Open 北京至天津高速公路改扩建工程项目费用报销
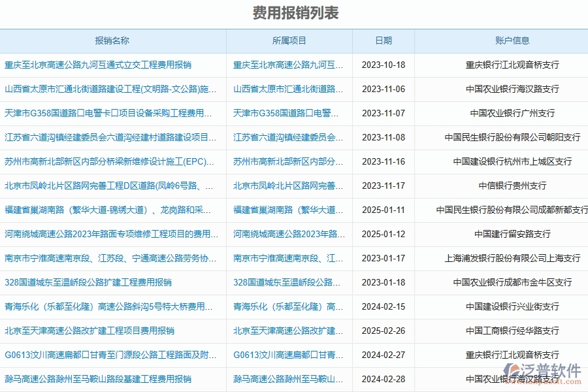Viewport: 588px width, 392px height. tap(90, 331)
